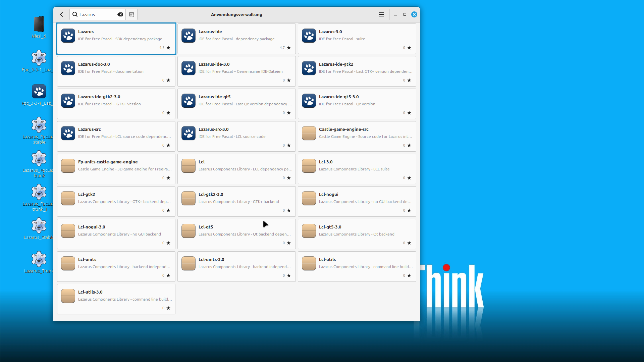Open the Lazarus_Trunk desktop shortcut
644x362 pixels.
(x=39, y=262)
